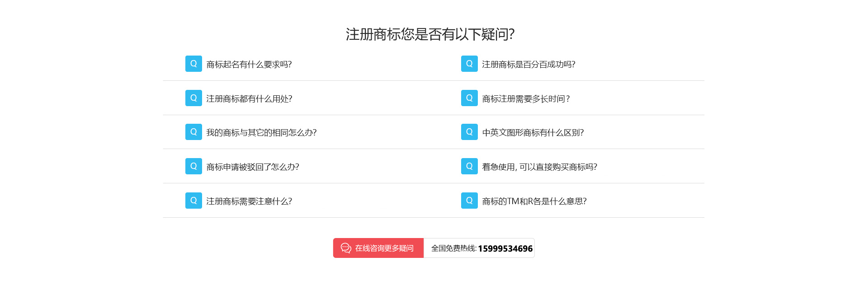Click the Q icon beside 中英文图形商标有什么区别
Image resolution: width=868 pixels, height=285 pixels.
point(469,132)
